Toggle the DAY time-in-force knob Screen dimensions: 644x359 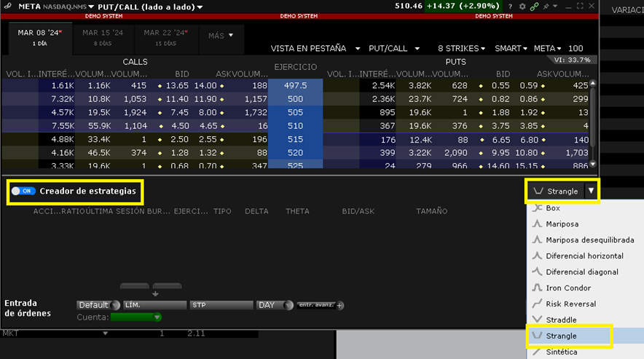click(288, 305)
